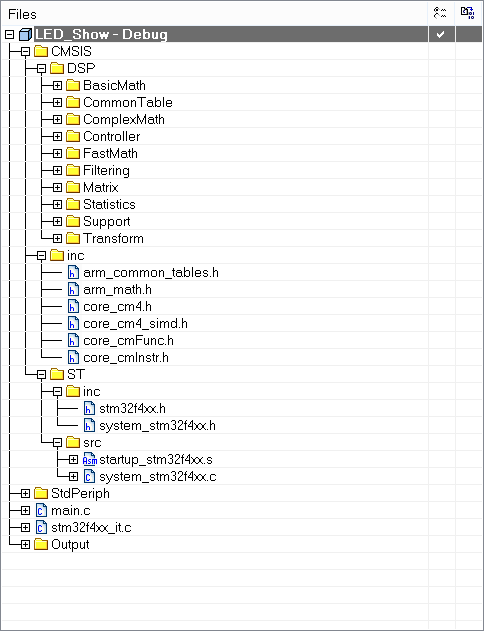
Task: Expand the system_stm32f4xx.c node
Action: coord(74,476)
